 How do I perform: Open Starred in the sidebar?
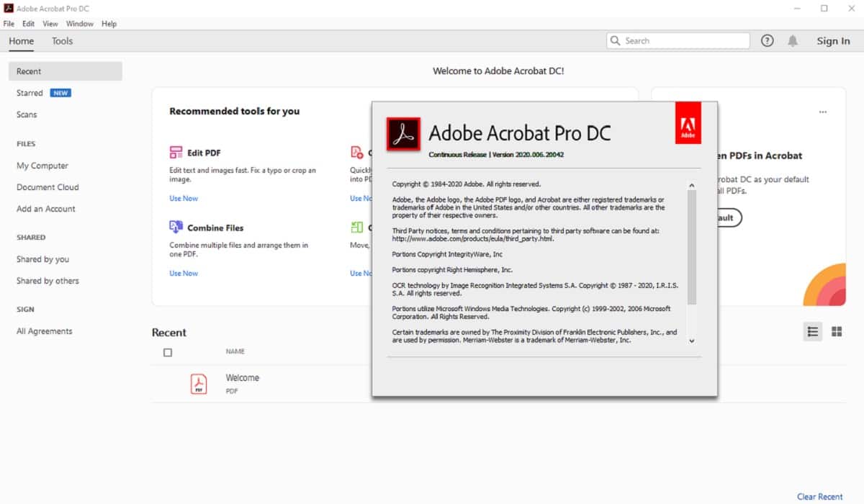30,93
